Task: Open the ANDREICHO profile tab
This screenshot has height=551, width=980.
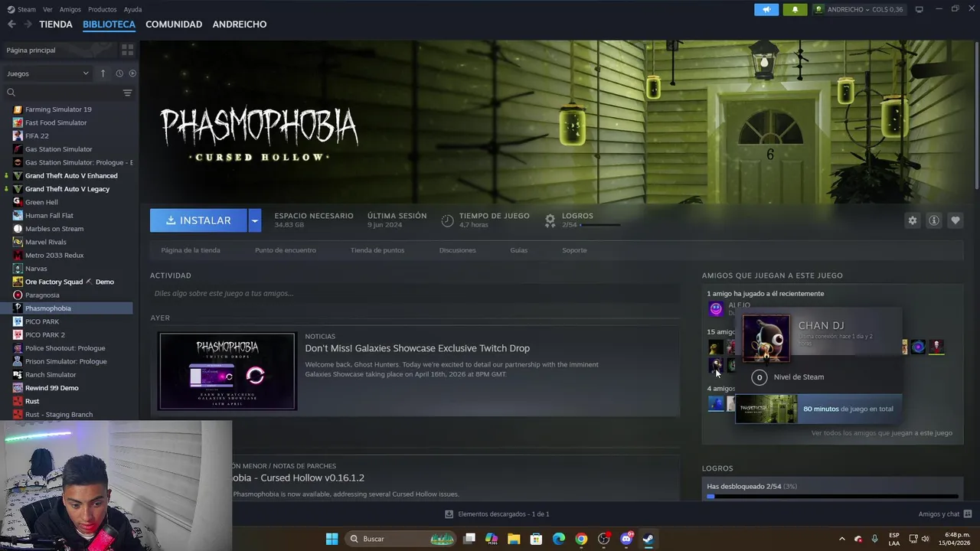Action: pos(240,24)
